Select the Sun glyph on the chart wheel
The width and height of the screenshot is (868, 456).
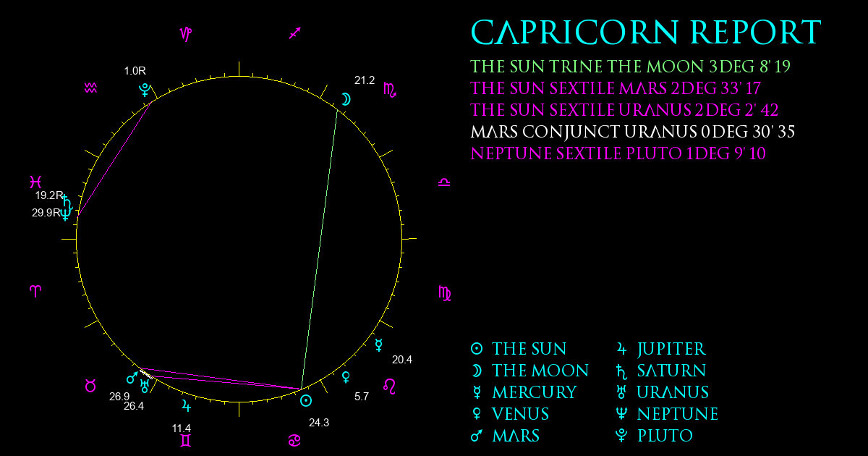point(306,401)
